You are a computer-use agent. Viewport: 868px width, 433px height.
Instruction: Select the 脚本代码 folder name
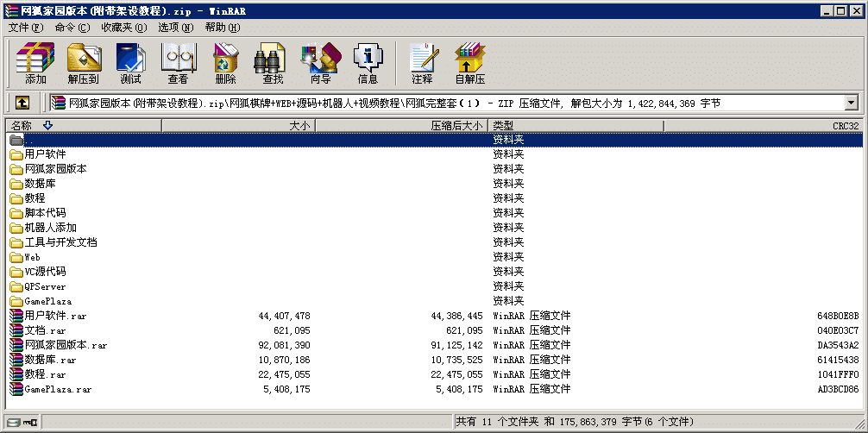coord(46,213)
